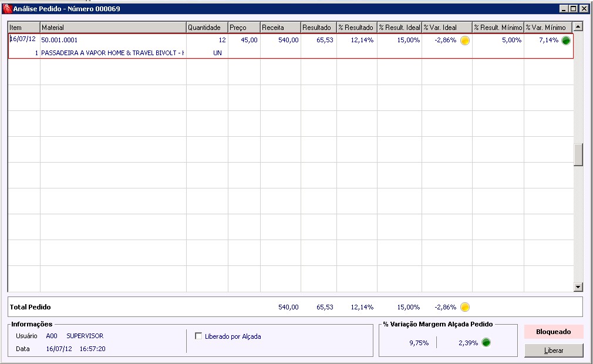
Task: Click the Resultado column header
Action: pyautogui.click(x=319, y=27)
